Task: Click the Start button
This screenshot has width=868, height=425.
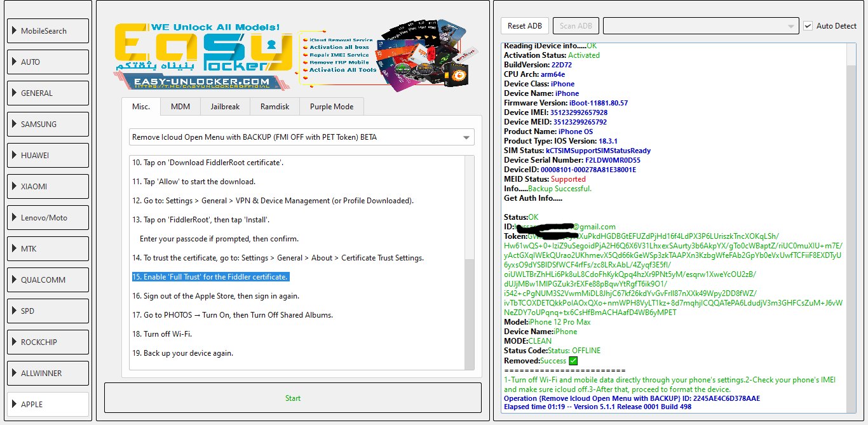Action: (x=293, y=398)
